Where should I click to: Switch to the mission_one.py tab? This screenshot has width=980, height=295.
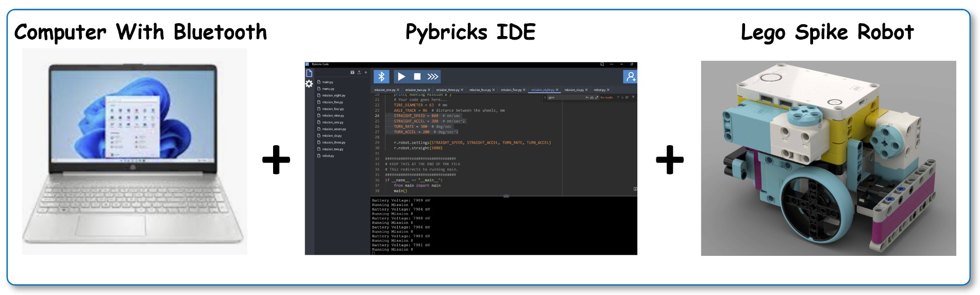click(x=385, y=90)
